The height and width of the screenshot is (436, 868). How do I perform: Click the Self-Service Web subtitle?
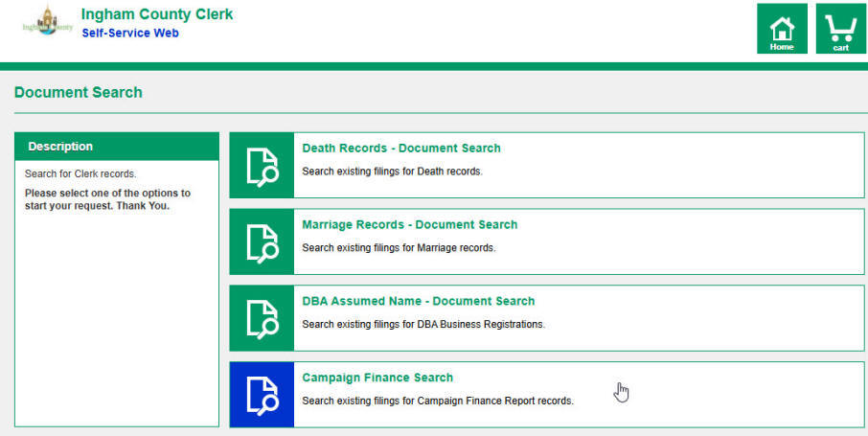tap(129, 34)
